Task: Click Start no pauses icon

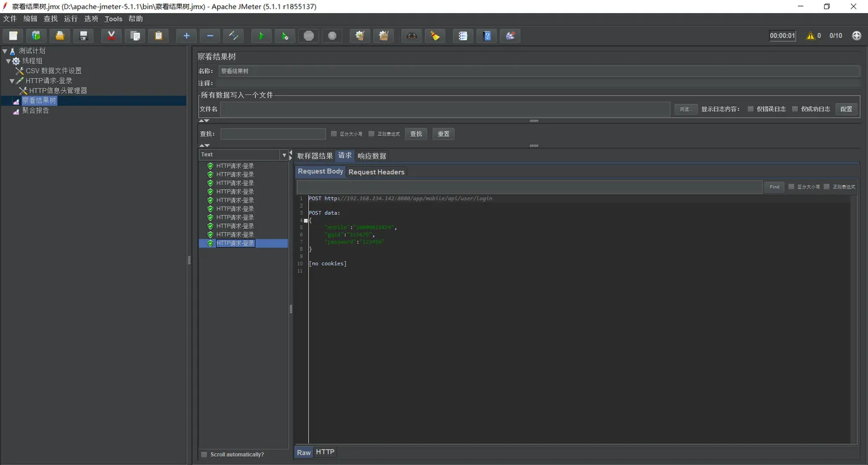Action: pos(285,36)
